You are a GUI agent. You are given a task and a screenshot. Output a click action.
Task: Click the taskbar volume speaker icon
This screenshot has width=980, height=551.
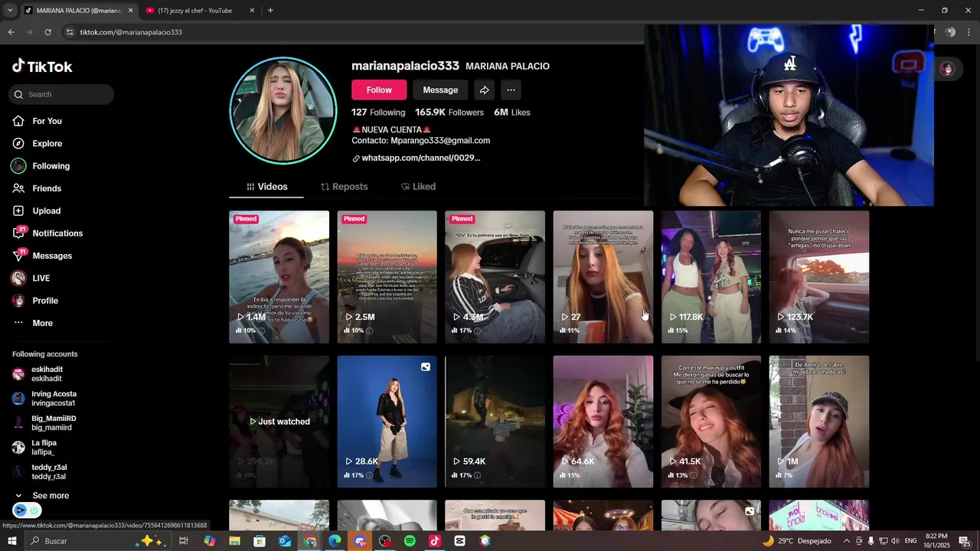[x=895, y=541]
